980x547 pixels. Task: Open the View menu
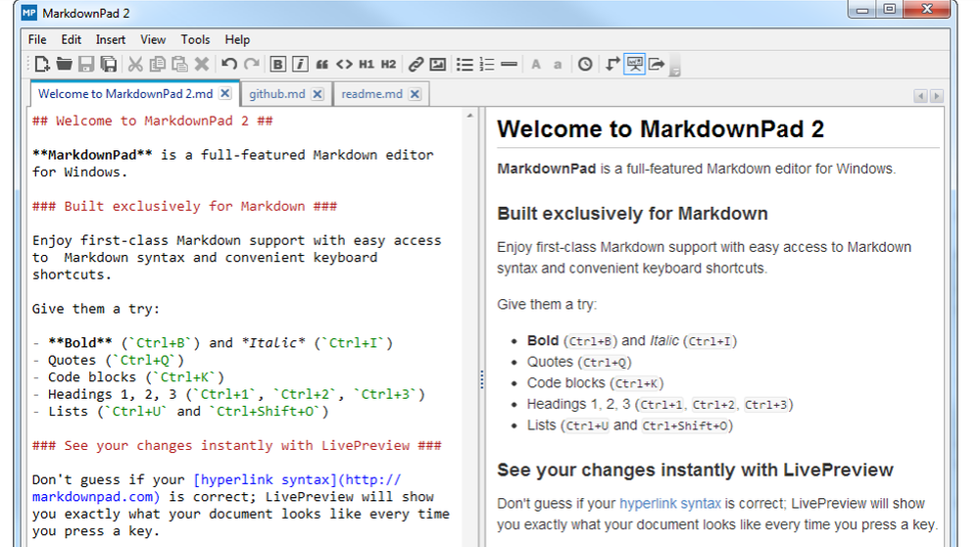(x=153, y=39)
